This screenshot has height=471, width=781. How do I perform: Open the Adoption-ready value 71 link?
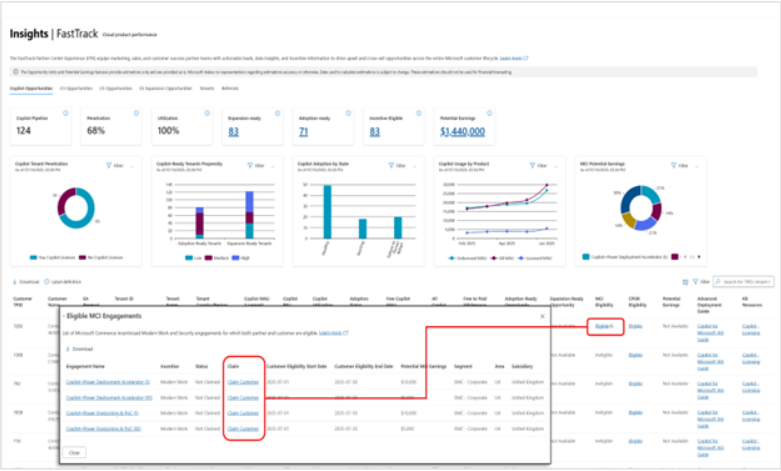pos(303,132)
